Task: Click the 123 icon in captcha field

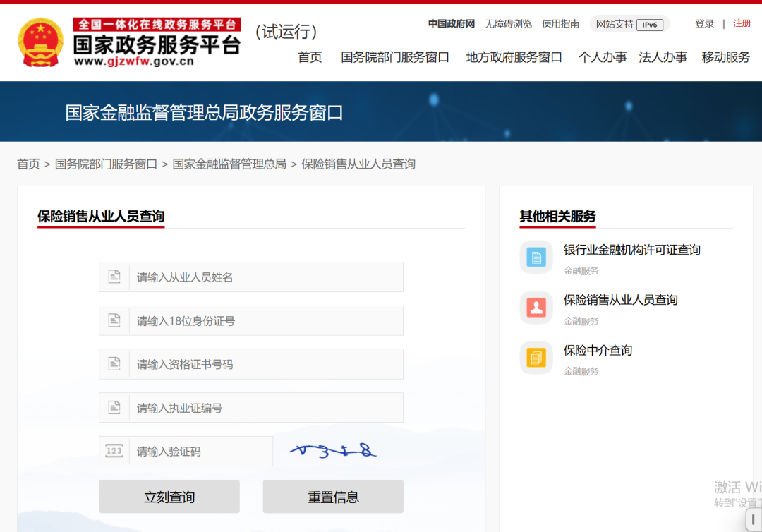Action: point(114,451)
